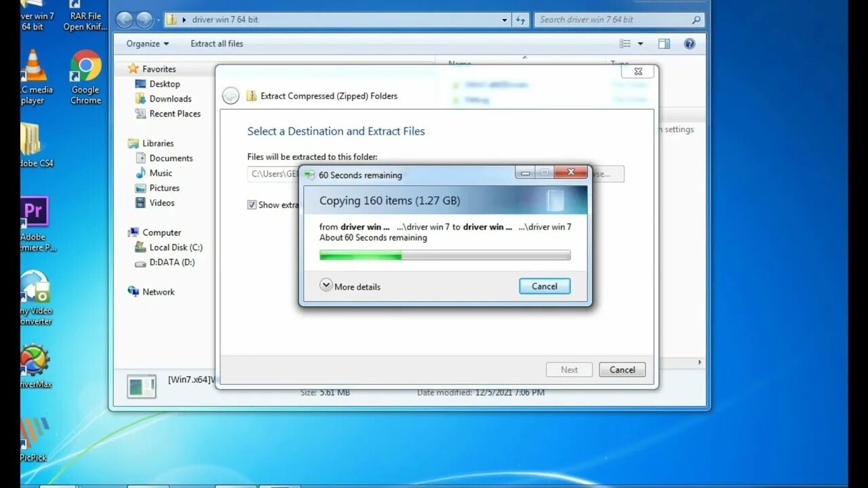Click driver win 7 64 bit breadcrumb
Viewport: 868px width, 488px height.
click(225, 20)
